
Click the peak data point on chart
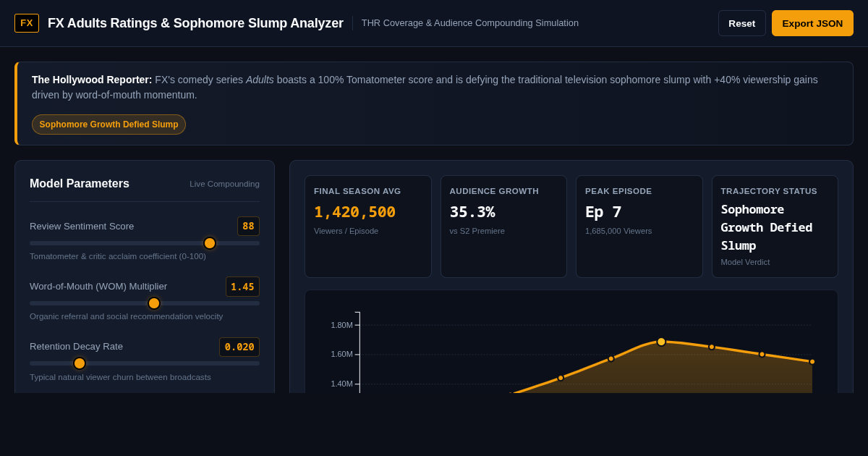click(x=661, y=342)
